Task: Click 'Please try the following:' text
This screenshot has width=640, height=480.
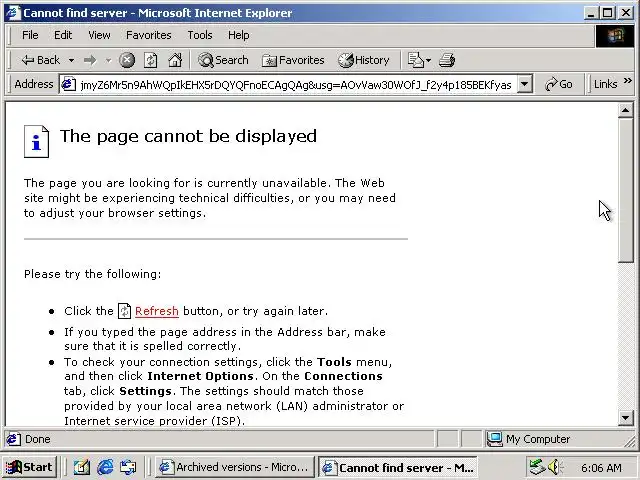Action: tap(93, 274)
